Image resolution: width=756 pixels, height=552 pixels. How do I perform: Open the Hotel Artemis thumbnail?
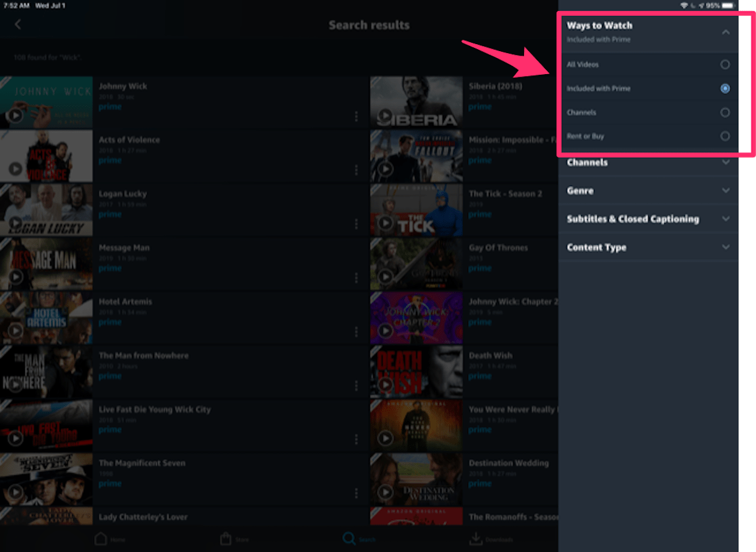[x=46, y=318]
